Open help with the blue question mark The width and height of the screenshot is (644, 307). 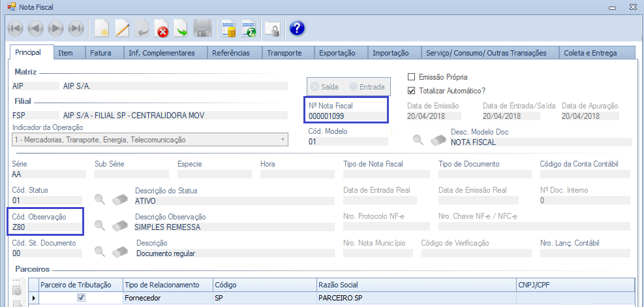(x=297, y=29)
